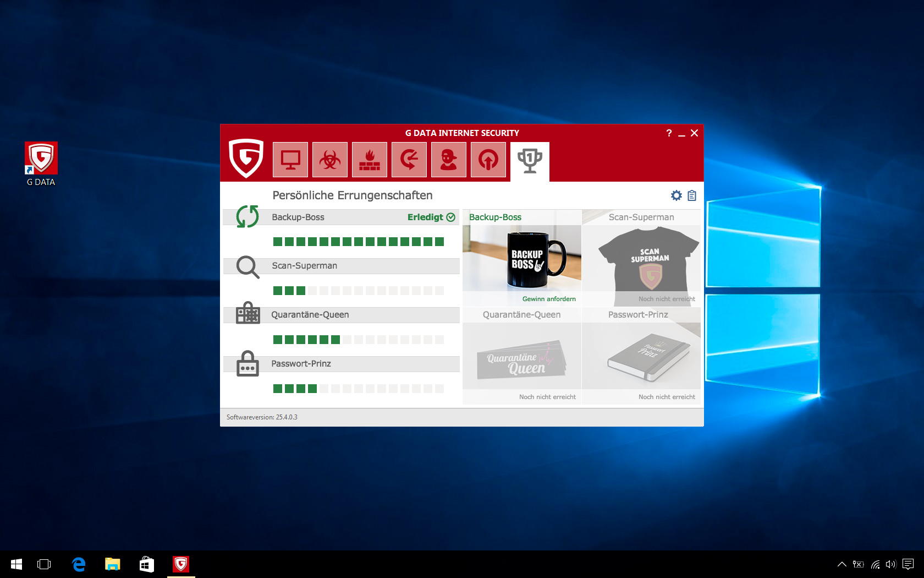This screenshot has width=924, height=578.
Task: Open the Parental Controls tab icon
Action: 449,160
